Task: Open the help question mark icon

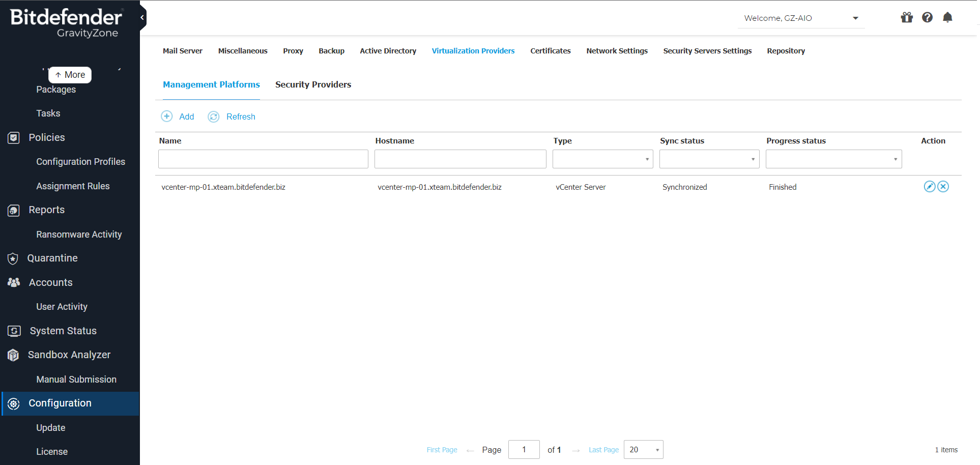Action: (x=927, y=18)
